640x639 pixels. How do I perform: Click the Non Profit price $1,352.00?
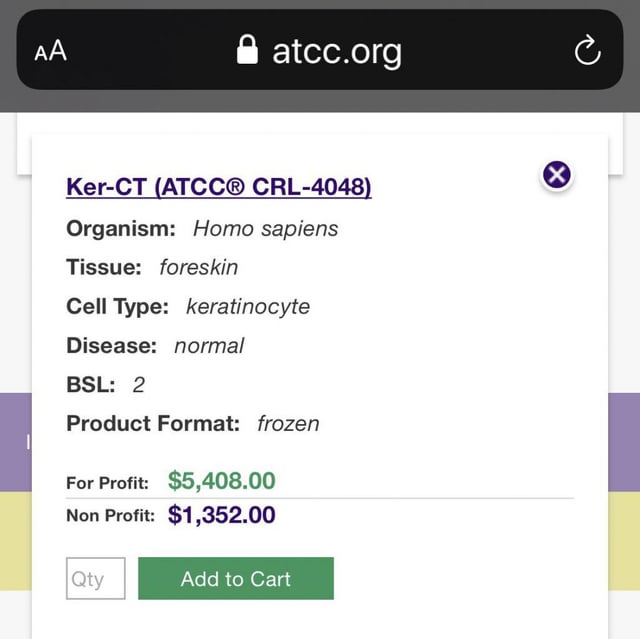point(221,515)
